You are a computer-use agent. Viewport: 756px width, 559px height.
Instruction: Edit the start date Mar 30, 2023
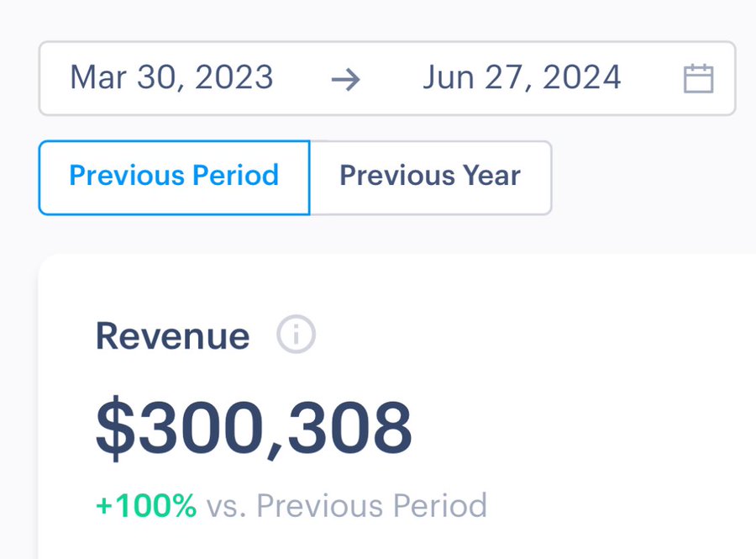pos(171,78)
